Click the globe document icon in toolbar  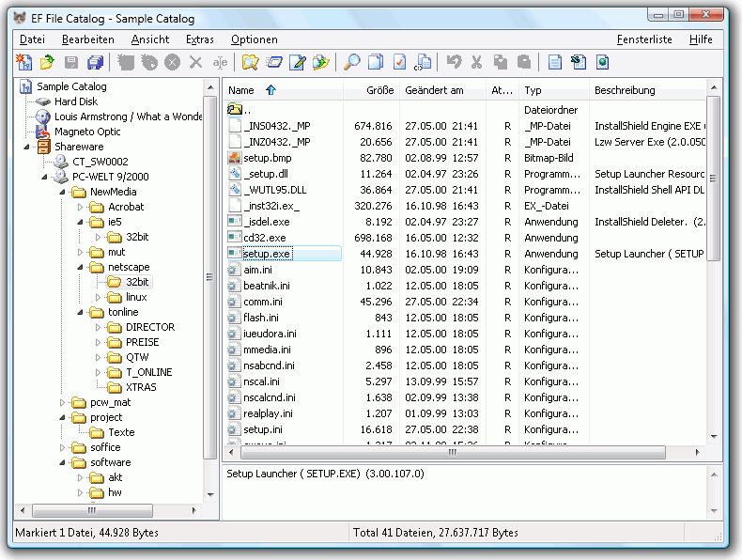602,63
